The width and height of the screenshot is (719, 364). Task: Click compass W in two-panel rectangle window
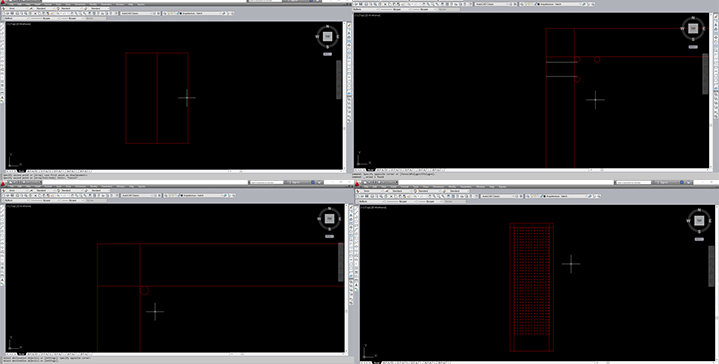click(317, 37)
